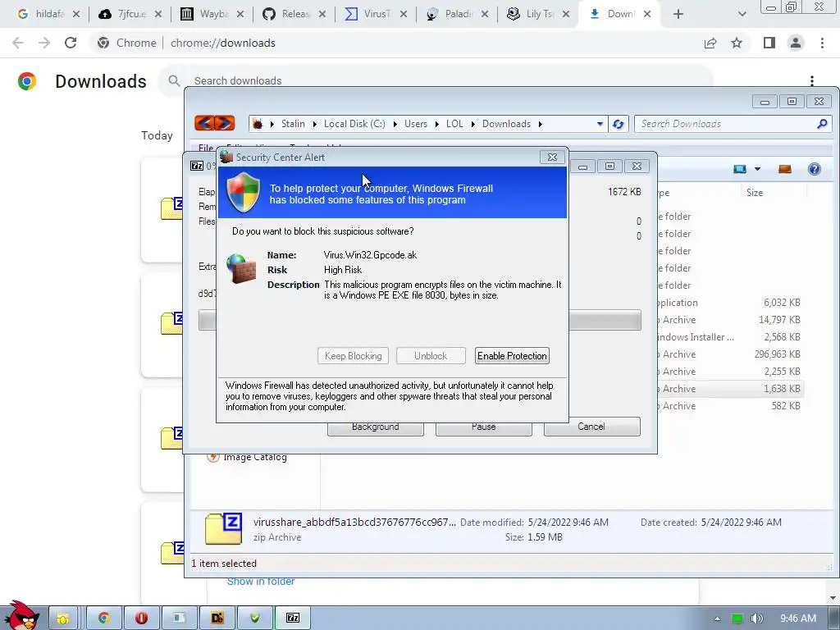Expand the arrow after Downloads in breadcrumb
The height and width of the screenshot is (630, 840).
pyautogui.click(x=540, y=124)
